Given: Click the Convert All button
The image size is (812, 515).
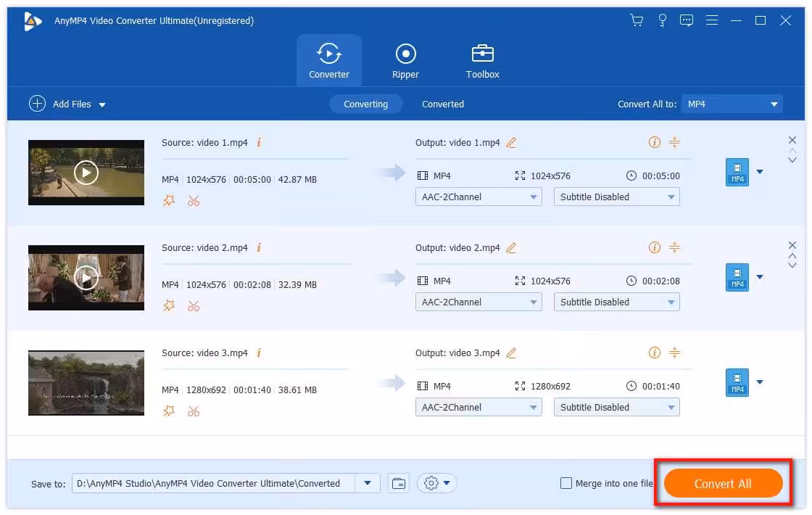Looking at the screenshot, I should pos(723,484).
